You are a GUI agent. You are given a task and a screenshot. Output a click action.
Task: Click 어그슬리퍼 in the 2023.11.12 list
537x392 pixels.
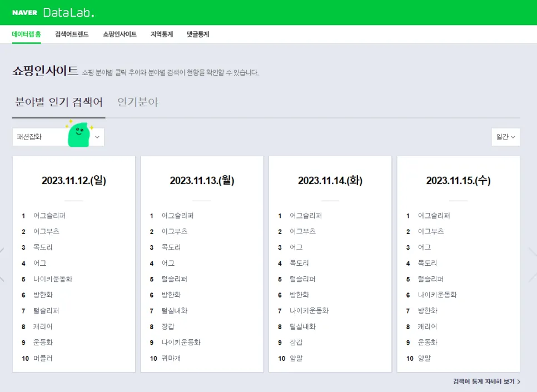tap(49, 216)
